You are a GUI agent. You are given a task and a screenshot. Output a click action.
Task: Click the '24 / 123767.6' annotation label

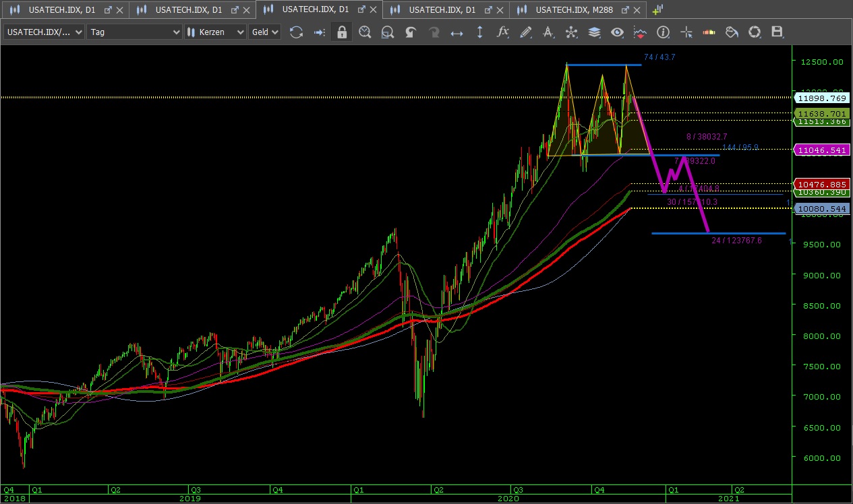click(736, 240)
